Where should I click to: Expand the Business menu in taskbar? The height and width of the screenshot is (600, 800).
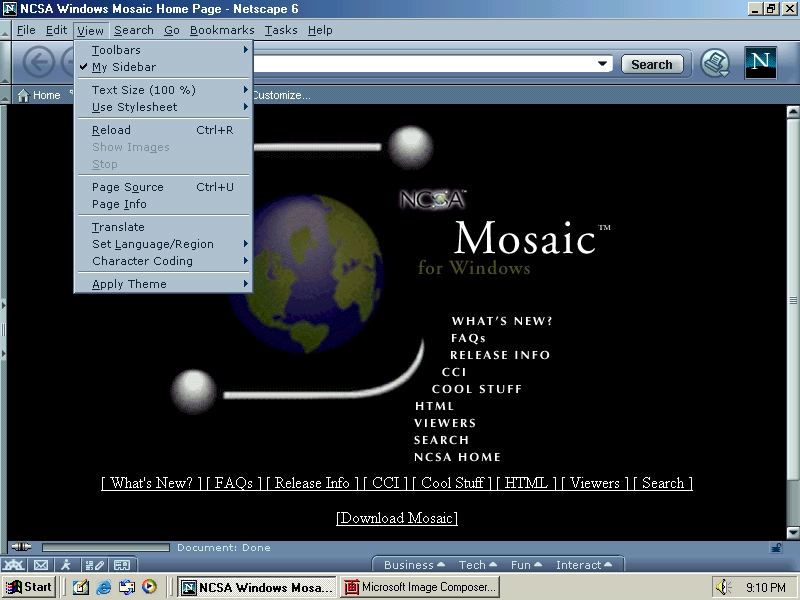414,565
